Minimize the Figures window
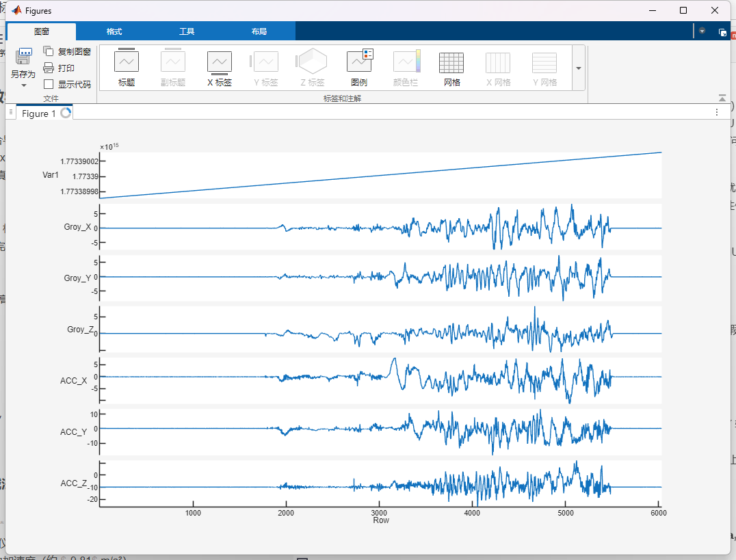Image resolution: width=736 pixels, height=560 pixels. tap(653, 10)
